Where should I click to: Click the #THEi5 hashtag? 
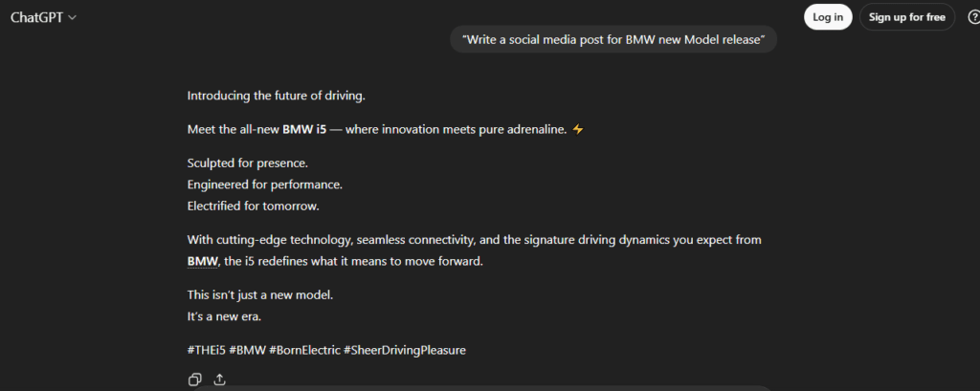point(206,351)
